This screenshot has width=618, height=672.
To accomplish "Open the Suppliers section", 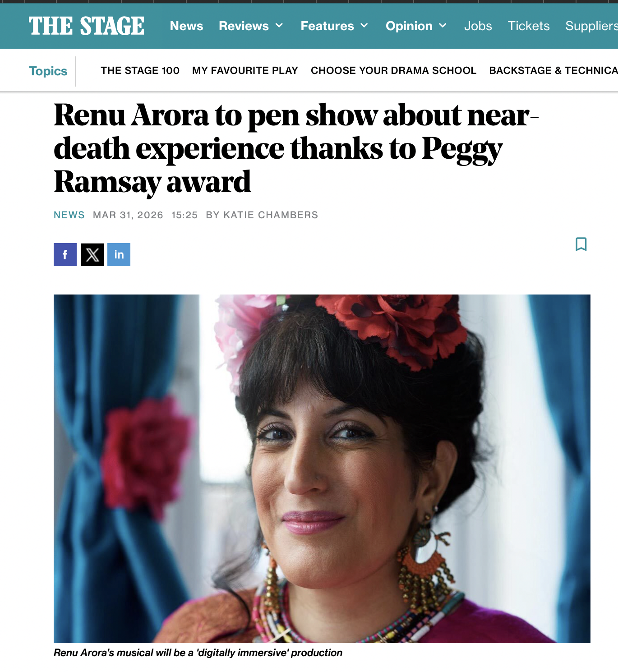I will [591, 26].
